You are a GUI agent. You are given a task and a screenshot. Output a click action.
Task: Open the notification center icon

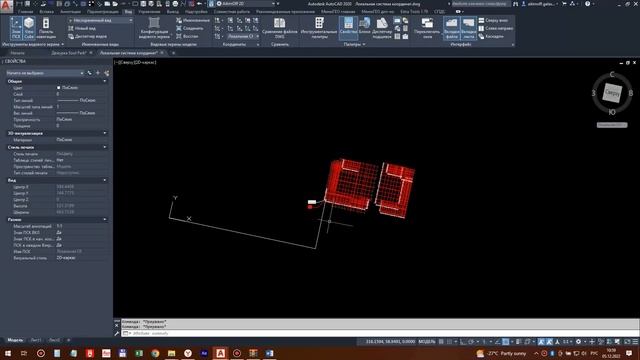pos(629,353)
